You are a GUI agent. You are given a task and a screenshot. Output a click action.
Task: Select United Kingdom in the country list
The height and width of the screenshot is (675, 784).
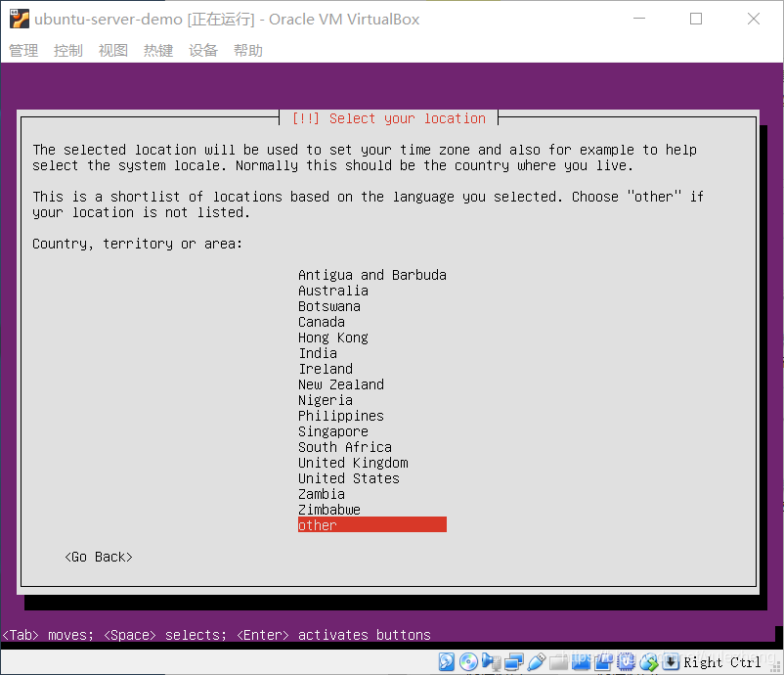[372, 463]
